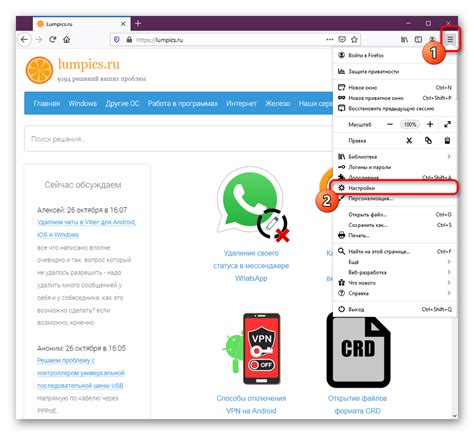Viewport: 474px width, 435px height.
Task: Click the CRD file article thumbnail
Action: pyautogui.click(x=358, y=351)
